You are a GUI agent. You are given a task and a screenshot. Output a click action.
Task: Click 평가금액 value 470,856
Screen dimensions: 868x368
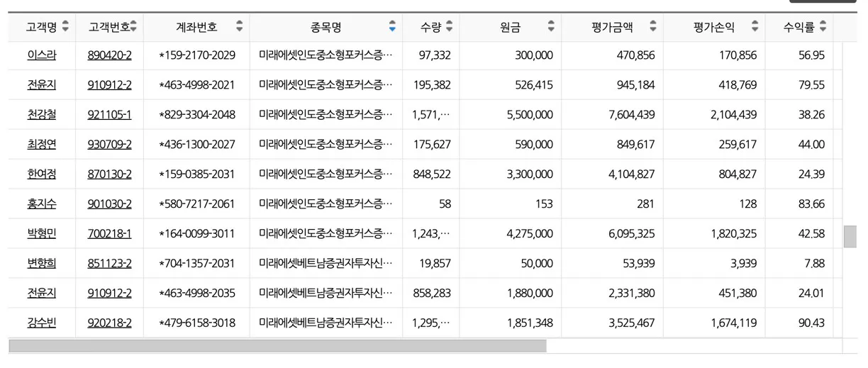(x=636, y=55)
